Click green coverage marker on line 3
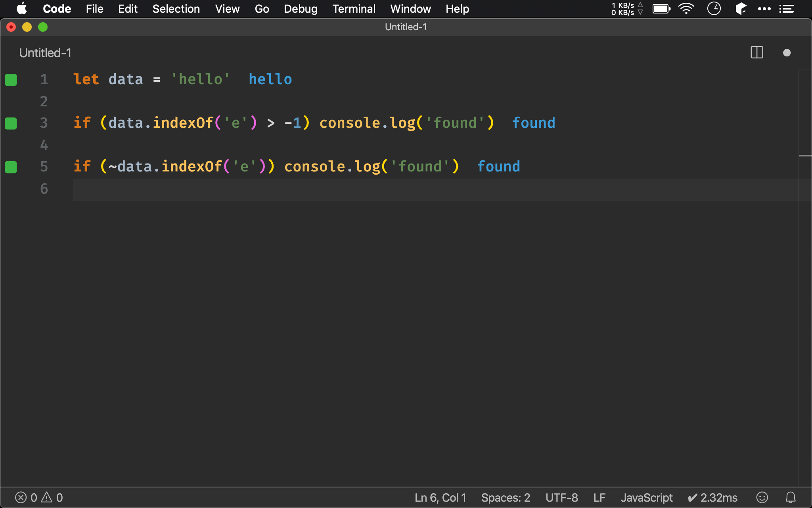This screenshot has width=812, height=508. click(11, 123)
